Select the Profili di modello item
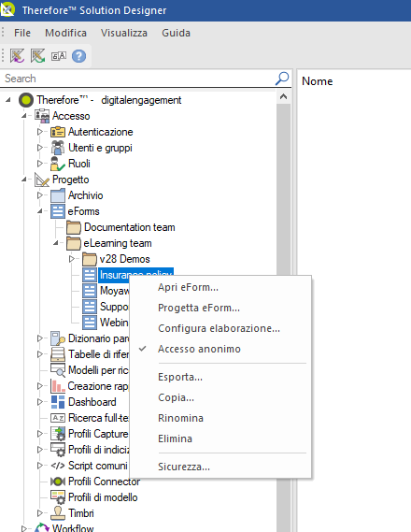 pos(103,497)
